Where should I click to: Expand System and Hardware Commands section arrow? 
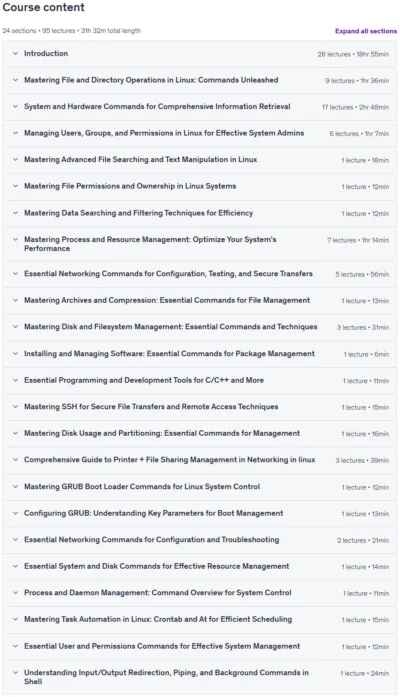pos(16,107)
